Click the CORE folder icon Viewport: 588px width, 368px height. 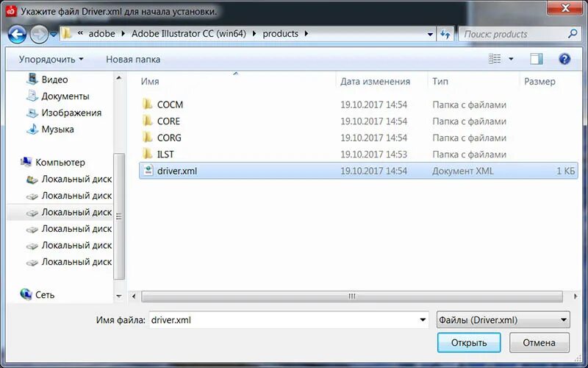pos(148,121)
